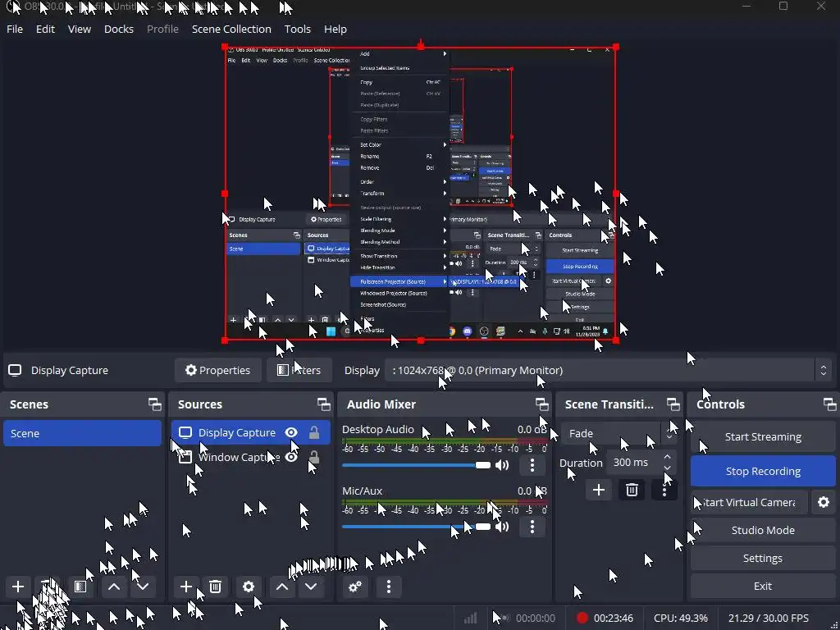This screenshot has height=630, width=840.
Task: Add a new source with plus icon
Action: [186, 587]
